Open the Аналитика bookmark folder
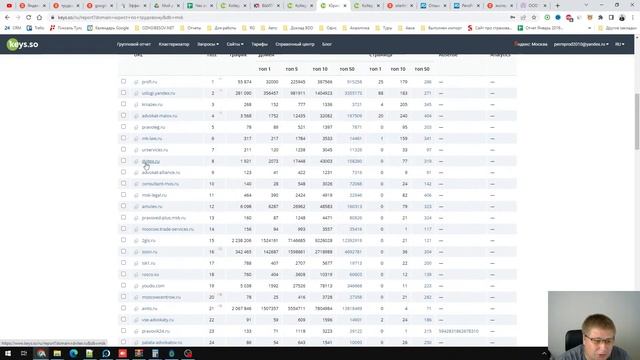The width and height of the screenshot is (640, 360). (356, 28)
